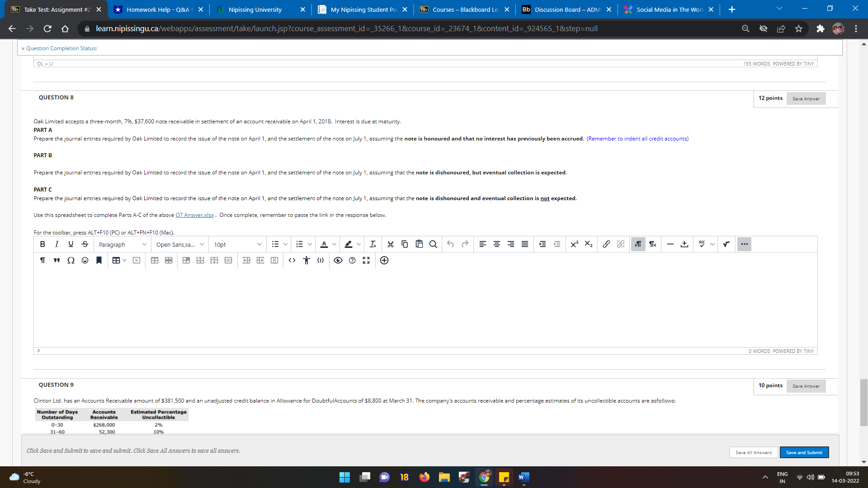Click the Save and Submit button
Viewport: 868px width, 488px height.
(x=804, y=452)
